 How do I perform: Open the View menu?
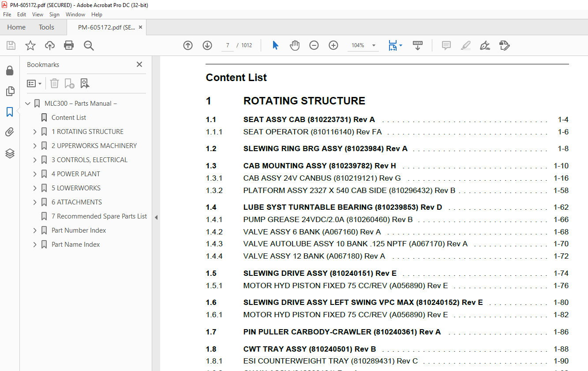click(x=37, y=15)
